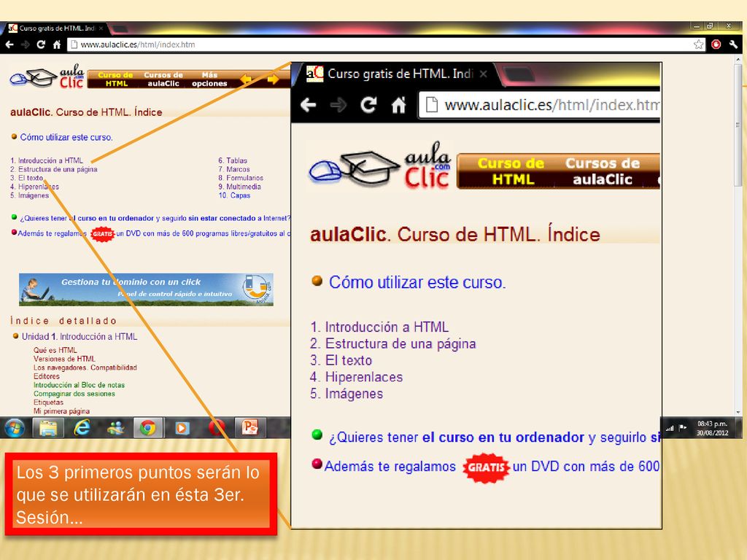Open the Cursos de aulaClic menu in the small page
The height and width of the screenshot is (560, 747).
click(163, 79)
